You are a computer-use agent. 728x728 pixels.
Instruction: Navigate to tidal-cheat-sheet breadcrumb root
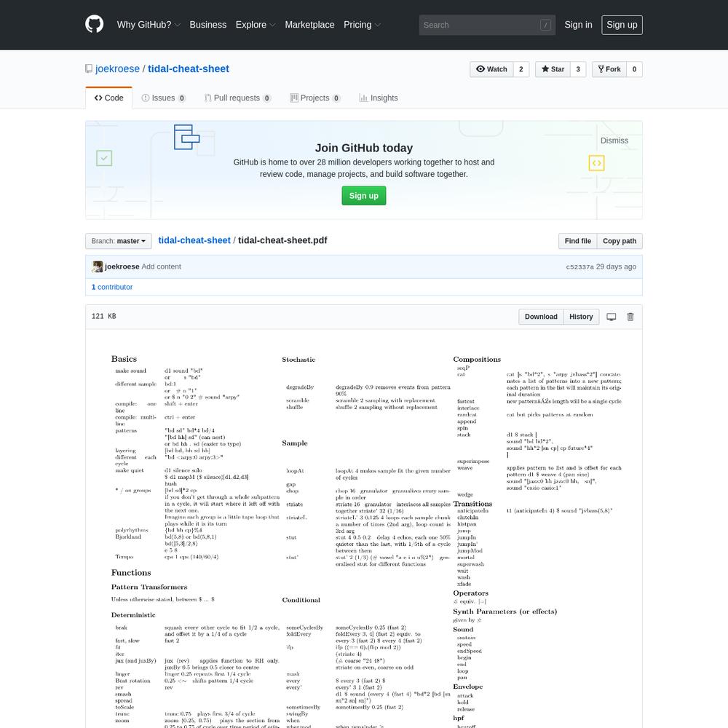(x=194, y=240)
